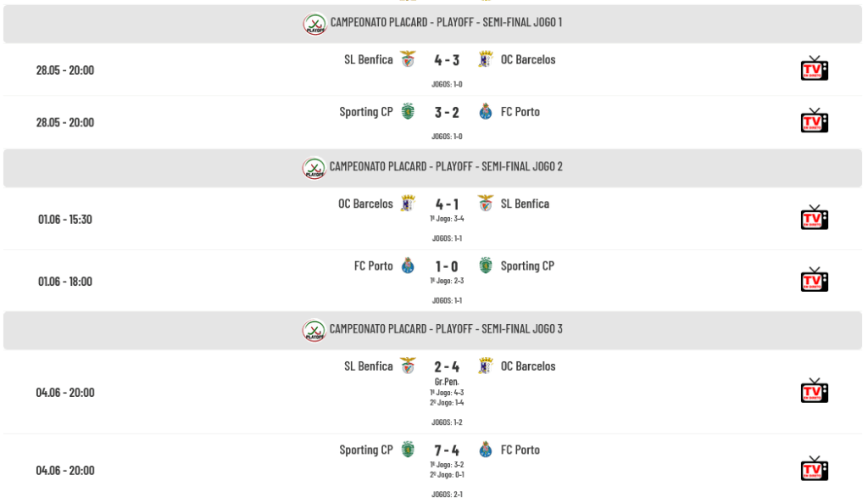Open Semi-Final Jogo 1 header title
The width and height of the screenshot is (868, 503).
(x=446, y=22)
